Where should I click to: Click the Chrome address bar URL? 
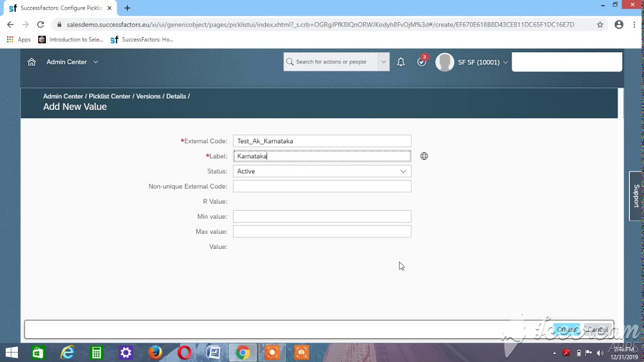320,25
